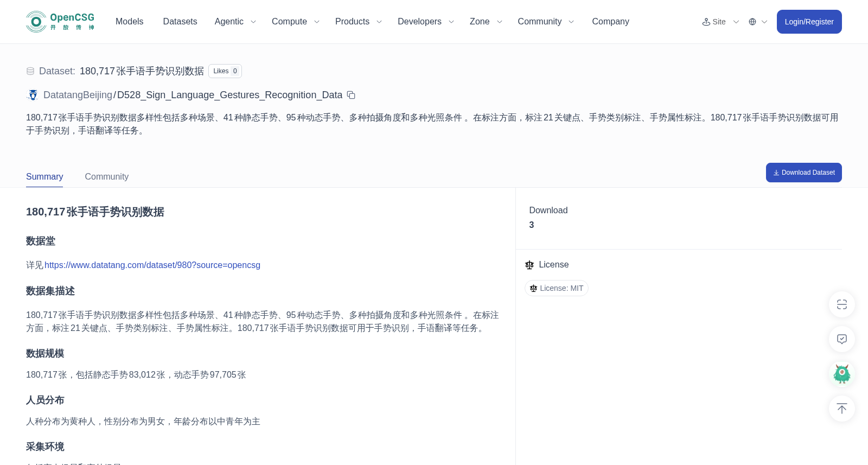Expand the Agentic dropdown menu
This screenshot has width=868, height=465.
tap(235, 22)
